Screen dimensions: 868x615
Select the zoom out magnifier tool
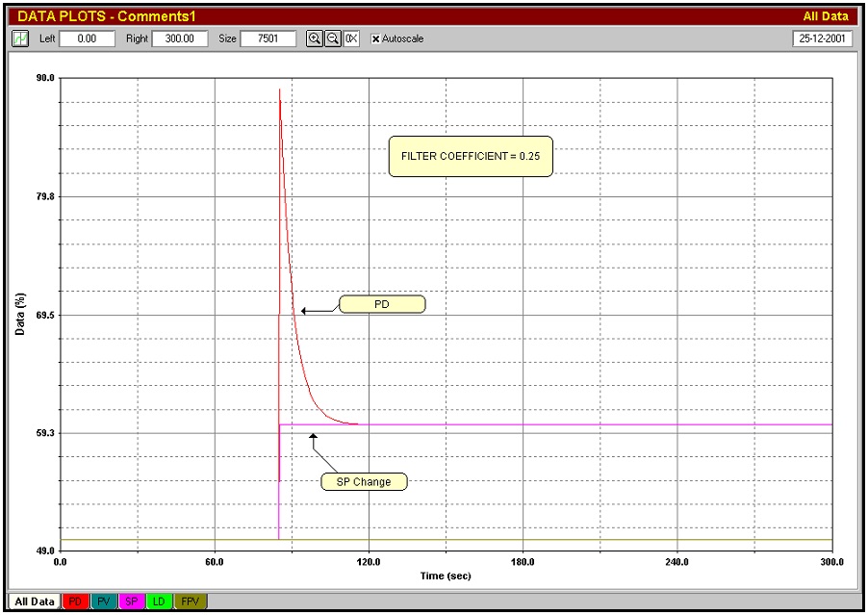point(332,38)
